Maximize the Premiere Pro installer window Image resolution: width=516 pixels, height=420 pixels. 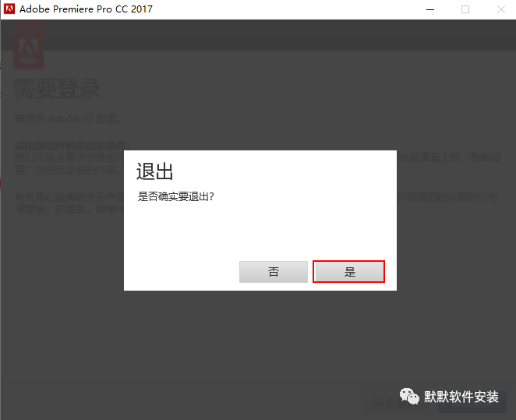(465, 9)
